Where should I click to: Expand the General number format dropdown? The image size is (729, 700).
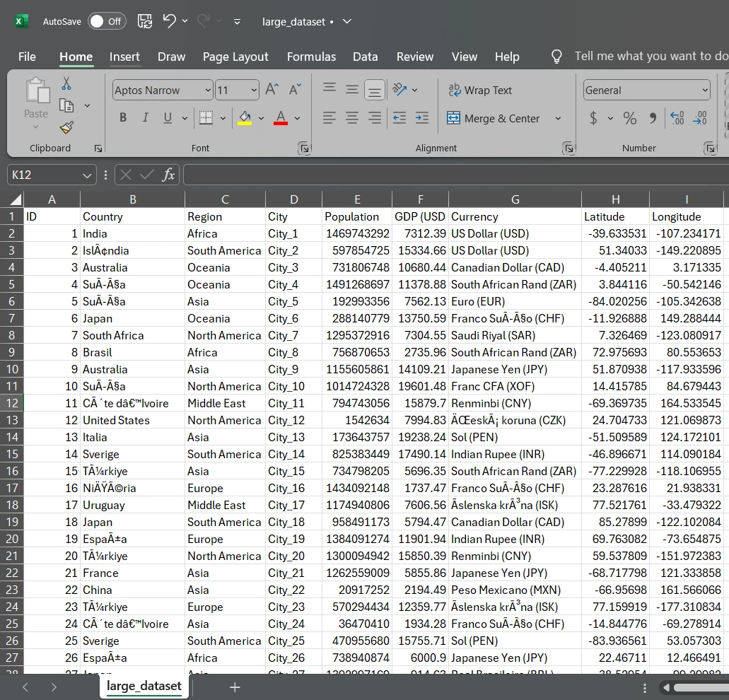[705, 91]
